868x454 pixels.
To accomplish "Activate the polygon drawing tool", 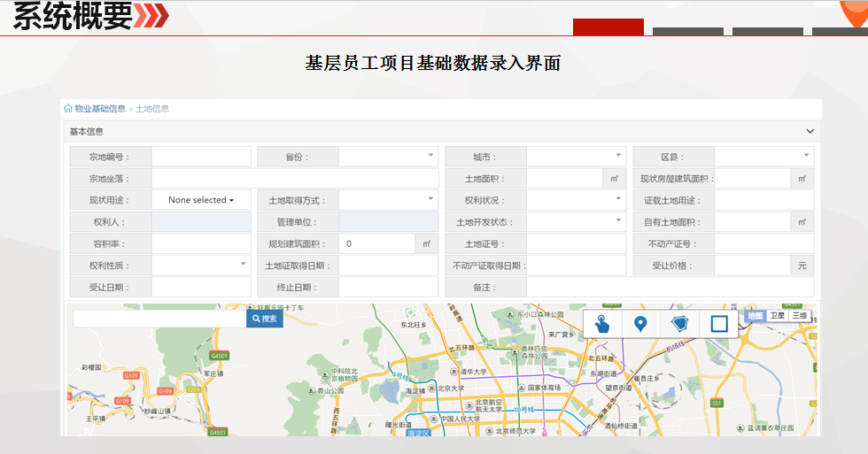I will click(x=679, y=324).
